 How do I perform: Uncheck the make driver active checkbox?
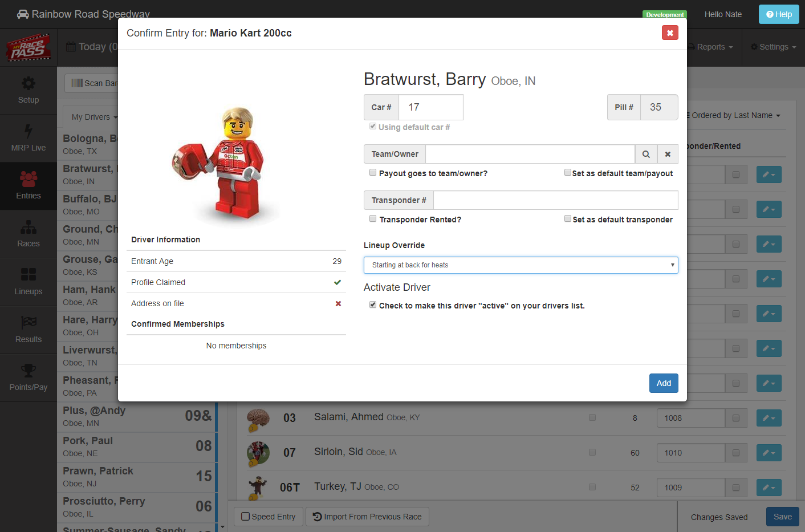(373, 304)
